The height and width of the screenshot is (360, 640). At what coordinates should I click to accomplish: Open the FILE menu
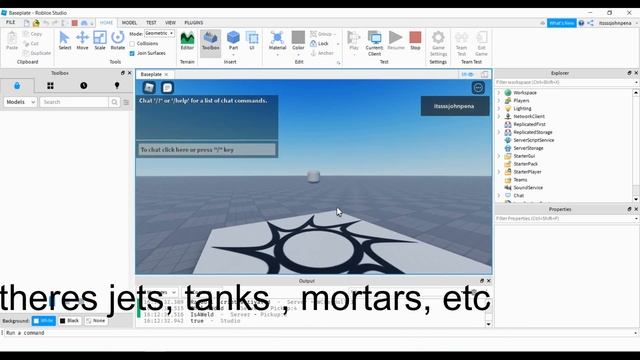(10, 22)
